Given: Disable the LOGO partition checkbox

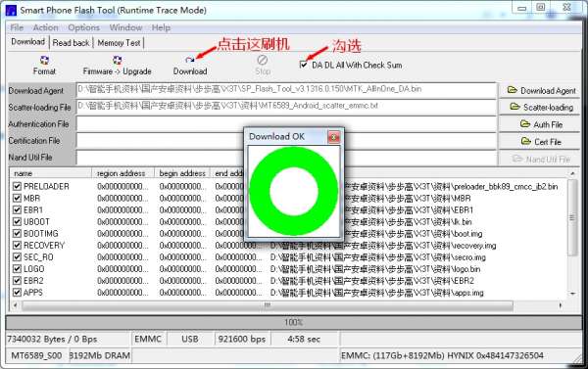Looking at the screenshot, I should (17, 269).
